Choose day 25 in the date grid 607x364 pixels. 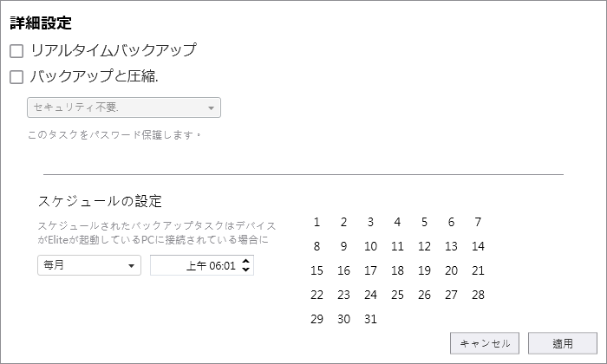[x=397, y=296]
